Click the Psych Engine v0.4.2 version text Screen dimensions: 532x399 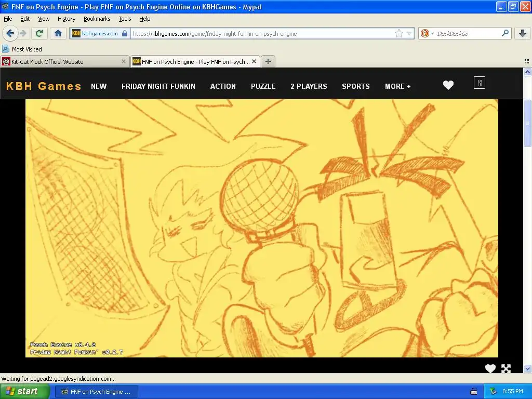[x=63, y=345]
